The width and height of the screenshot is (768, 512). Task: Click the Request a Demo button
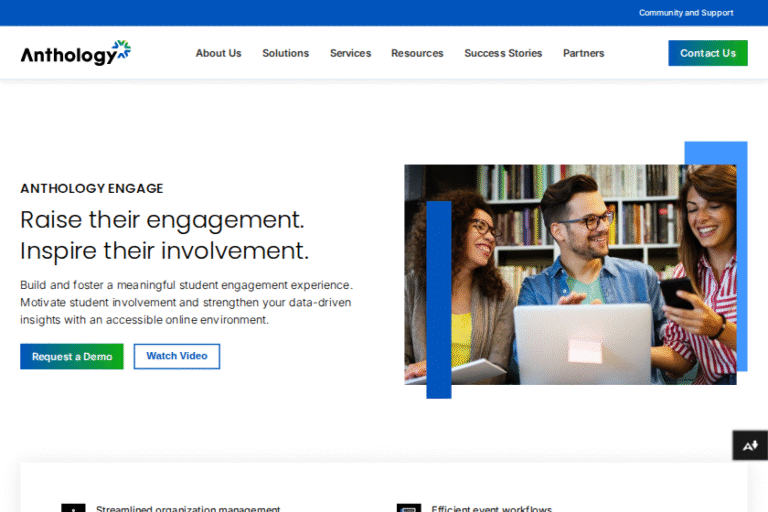(x=72, y=357)
